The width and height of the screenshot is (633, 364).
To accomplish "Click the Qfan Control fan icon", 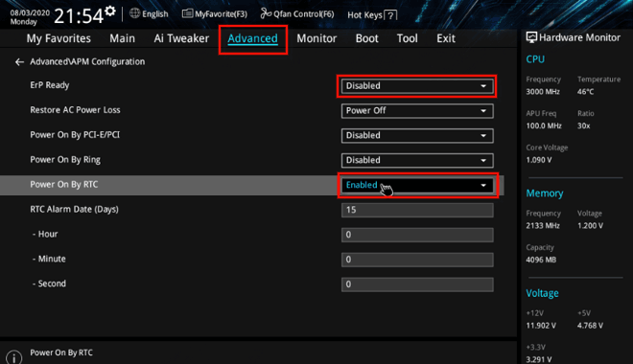I will click(266, 13).
